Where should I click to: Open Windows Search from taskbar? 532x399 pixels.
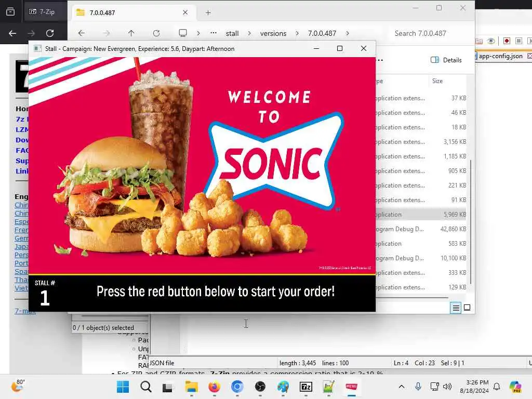click(x=146, y=387)
